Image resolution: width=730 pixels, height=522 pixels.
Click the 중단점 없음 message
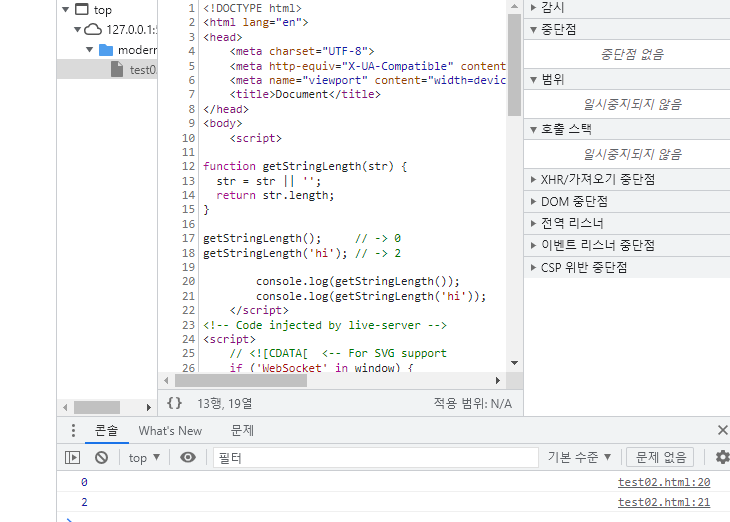click(x=632, y=54)
